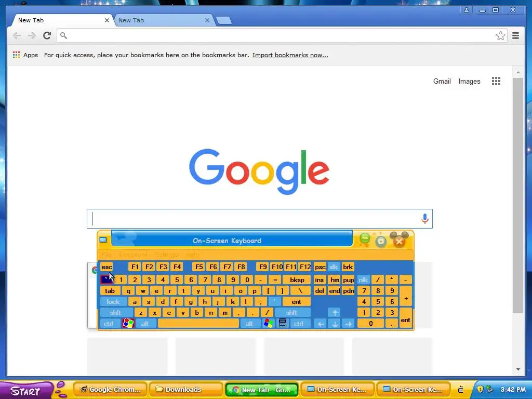
Task: Open the Gmail link
Action: (x=442, y=81)
